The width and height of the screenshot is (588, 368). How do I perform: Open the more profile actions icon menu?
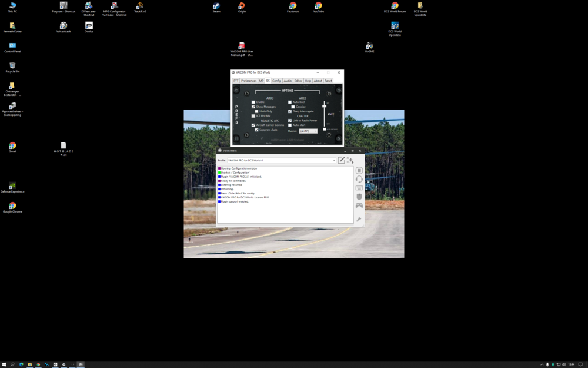tap(350, 160)
